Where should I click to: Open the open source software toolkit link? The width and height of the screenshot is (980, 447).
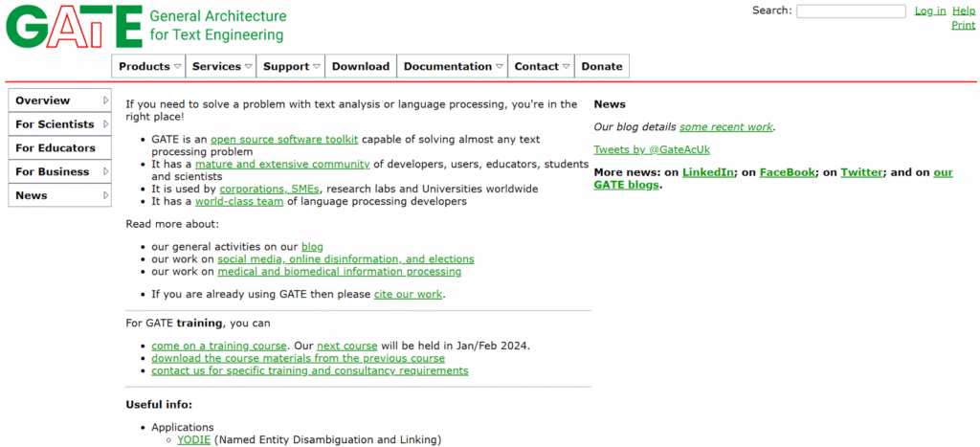284,140
